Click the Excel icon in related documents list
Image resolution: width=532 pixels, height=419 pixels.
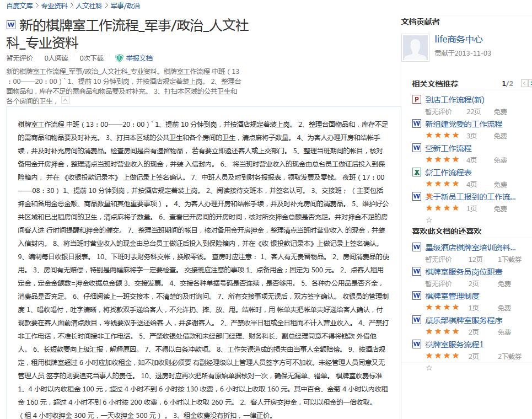click(x=417, y=173)
